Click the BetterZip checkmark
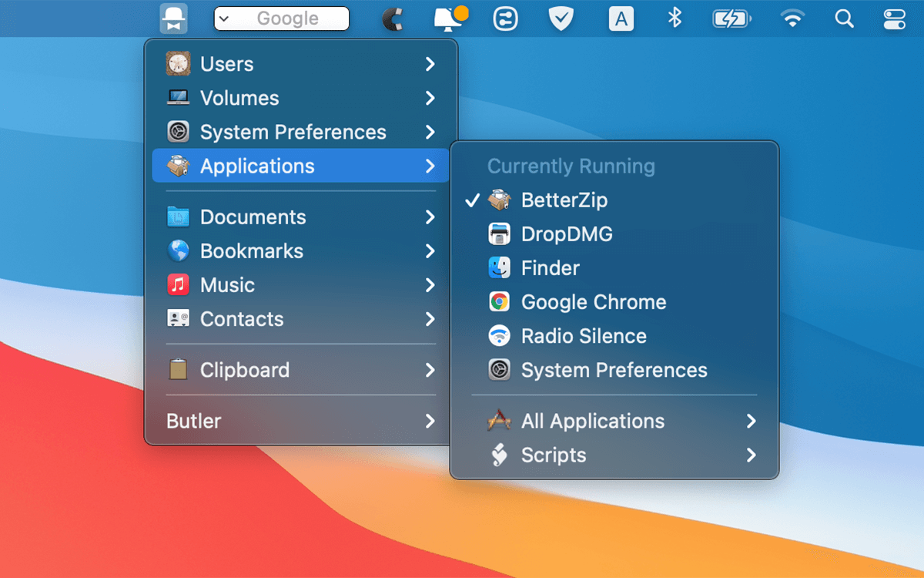This screenshot has width=924, height=578. point(473,200)
